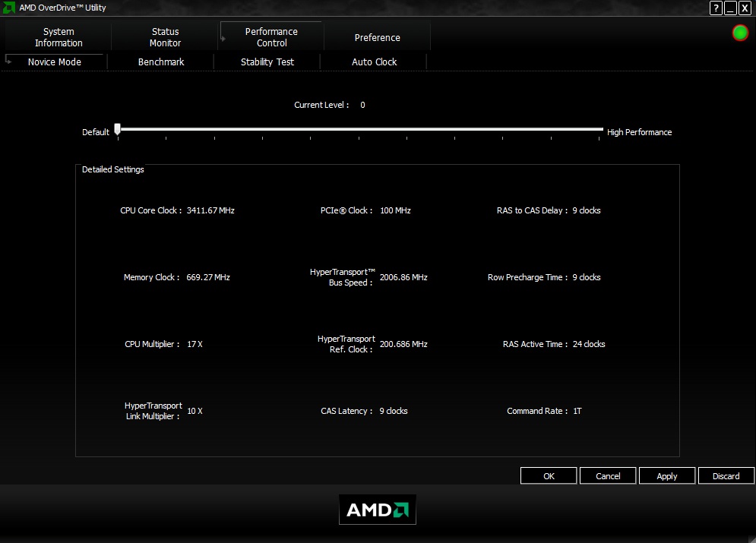Click the OK button
The image size is (756, 543).
pos(549,476)
